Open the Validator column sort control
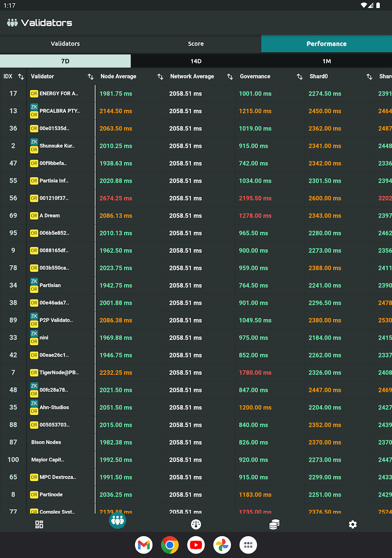The width and height of the screenshot is (392, 558). pyautogui.click(x=91, y=76)
